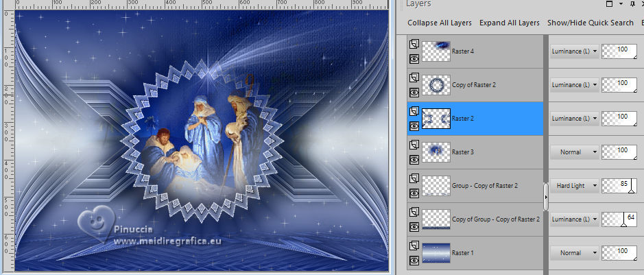Screen dimensions: 644x275
Task: Click Show/Hide Quick Search
Action: (591, 23)
